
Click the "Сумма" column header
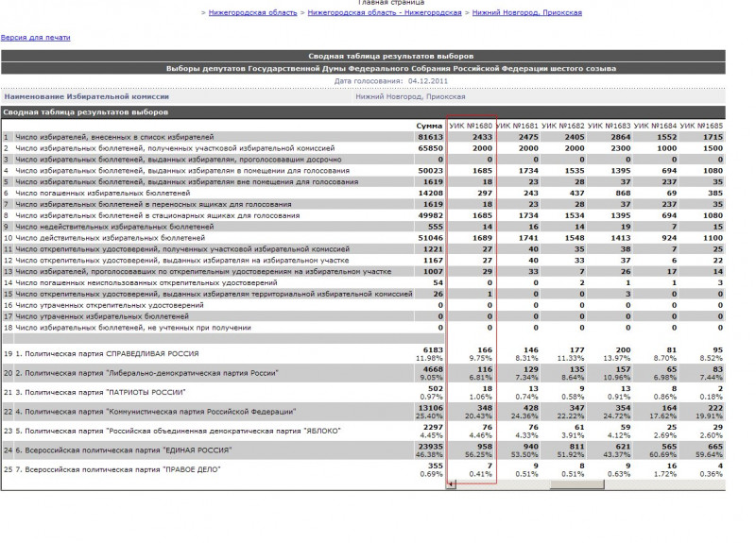429,126
